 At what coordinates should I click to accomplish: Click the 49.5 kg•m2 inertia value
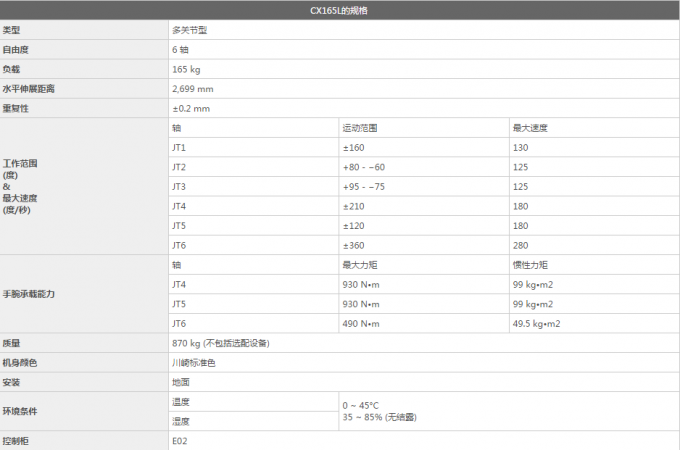[x=536, y=323]
